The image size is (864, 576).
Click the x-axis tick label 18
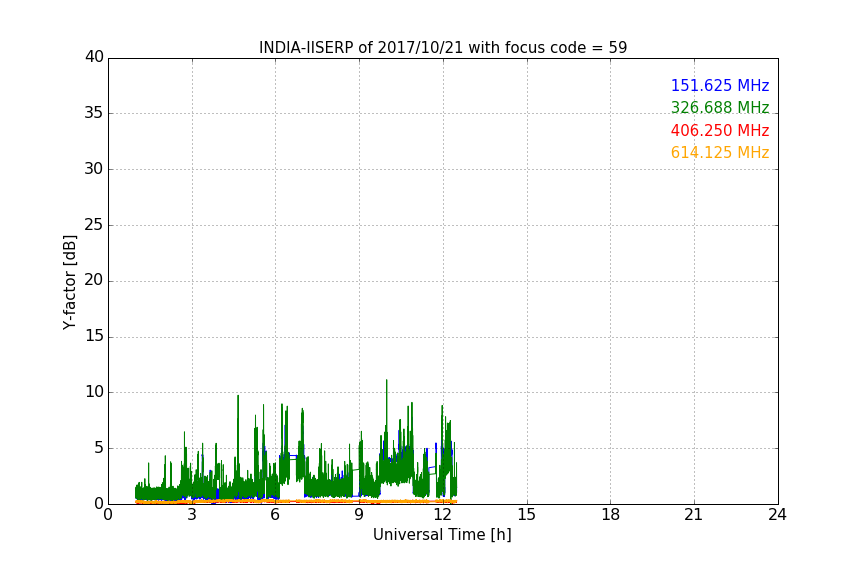point(611,515)
